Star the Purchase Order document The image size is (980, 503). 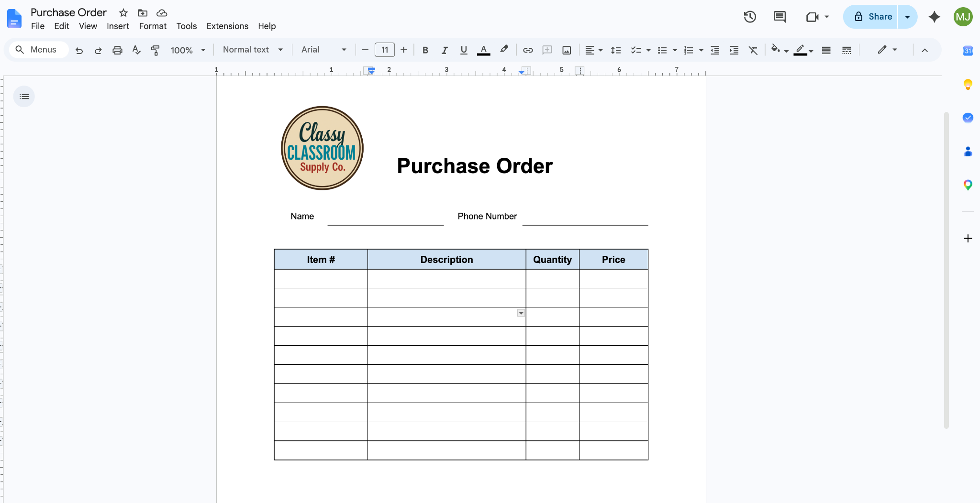123,13
